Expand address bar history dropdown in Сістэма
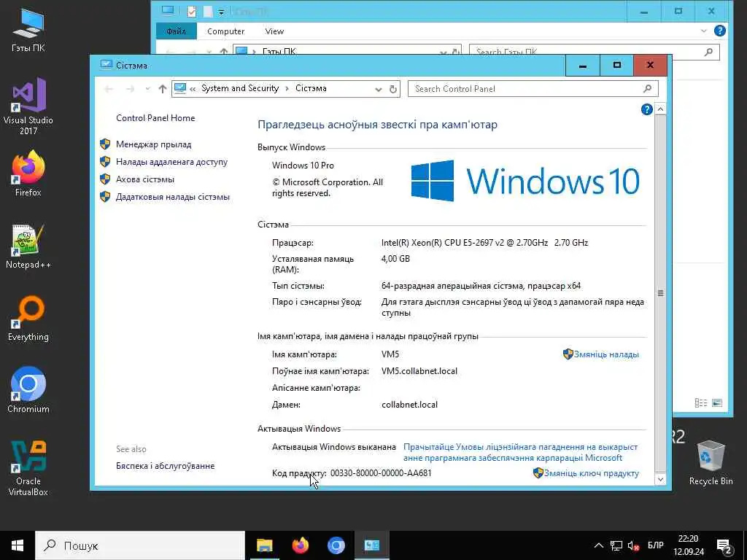This screenshot has height=560, width=747. pos(379,90)
